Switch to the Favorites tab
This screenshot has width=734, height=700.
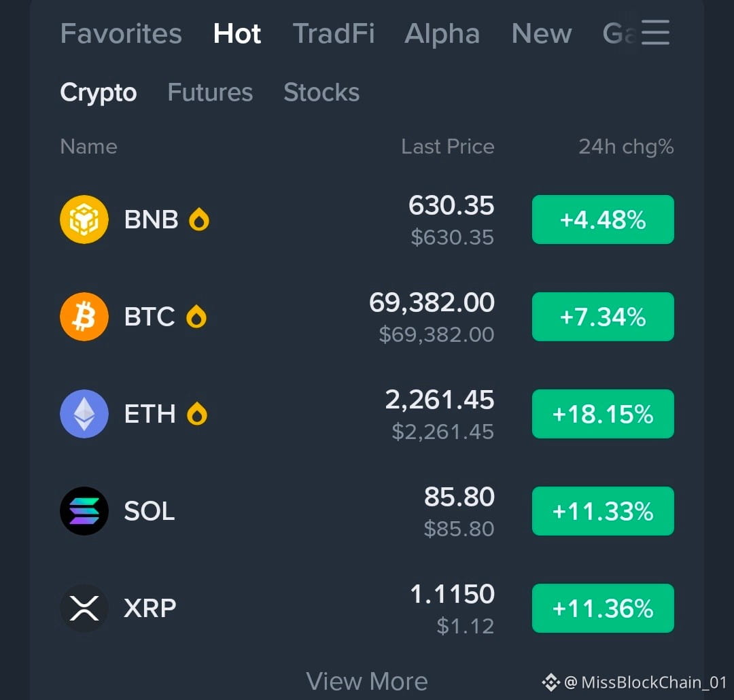coord(121,34)
